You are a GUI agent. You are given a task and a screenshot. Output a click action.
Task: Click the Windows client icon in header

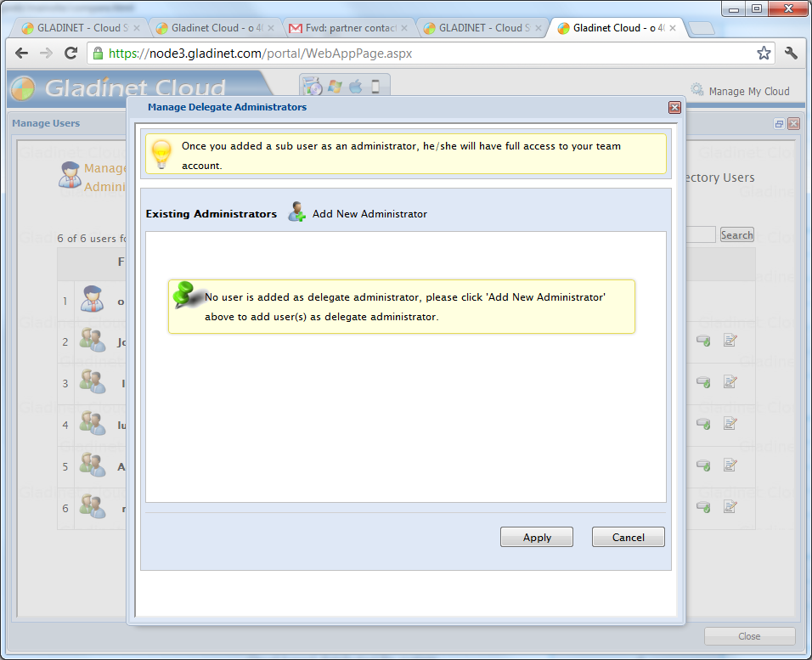335,86
